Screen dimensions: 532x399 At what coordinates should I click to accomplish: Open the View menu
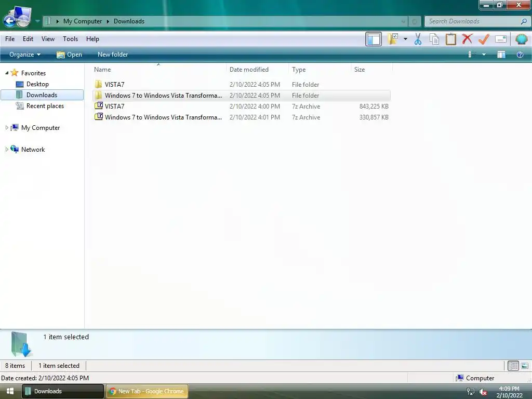coord(48,38)
